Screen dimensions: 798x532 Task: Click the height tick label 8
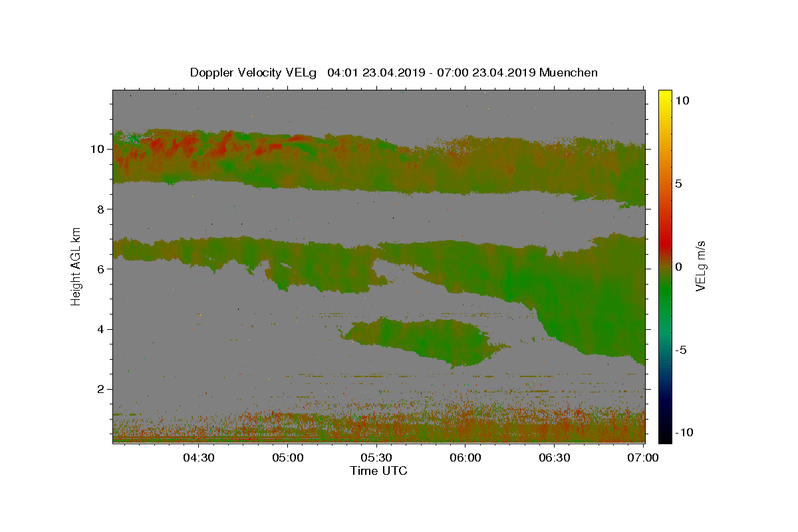102,209
